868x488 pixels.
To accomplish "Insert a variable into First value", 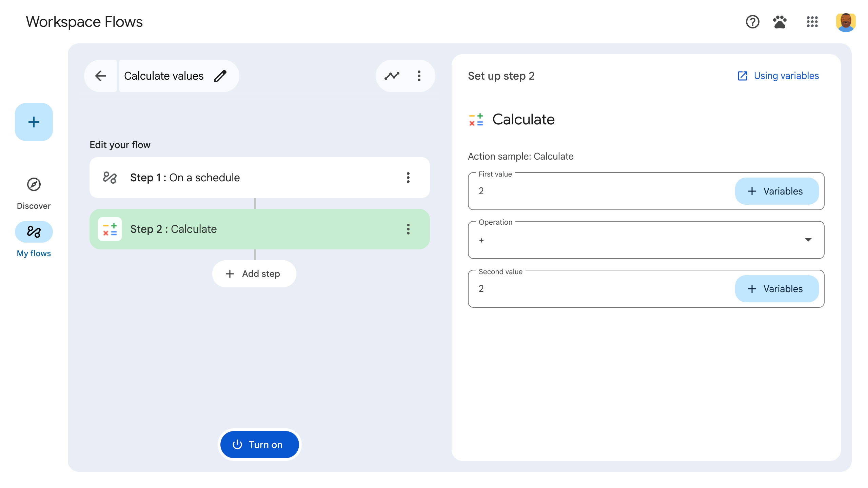I will click(x=776, y=191).
